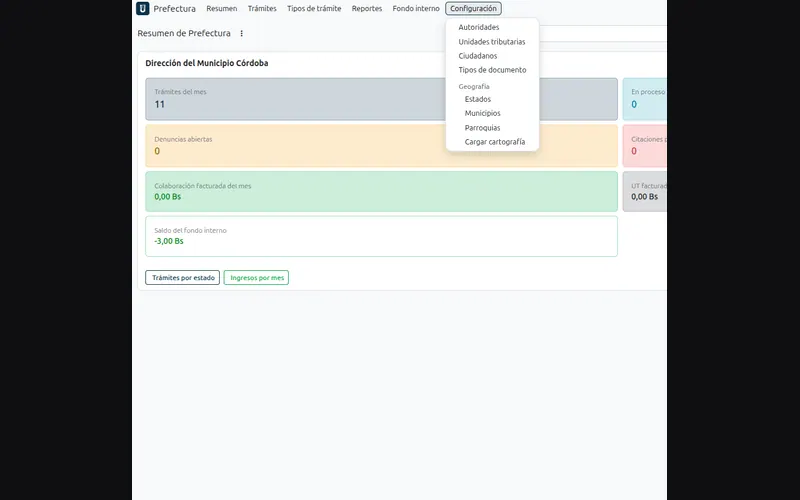This screenshot has width=800, height=500.
Task: Open Tipos de documento option
Action: coord(492,70)
